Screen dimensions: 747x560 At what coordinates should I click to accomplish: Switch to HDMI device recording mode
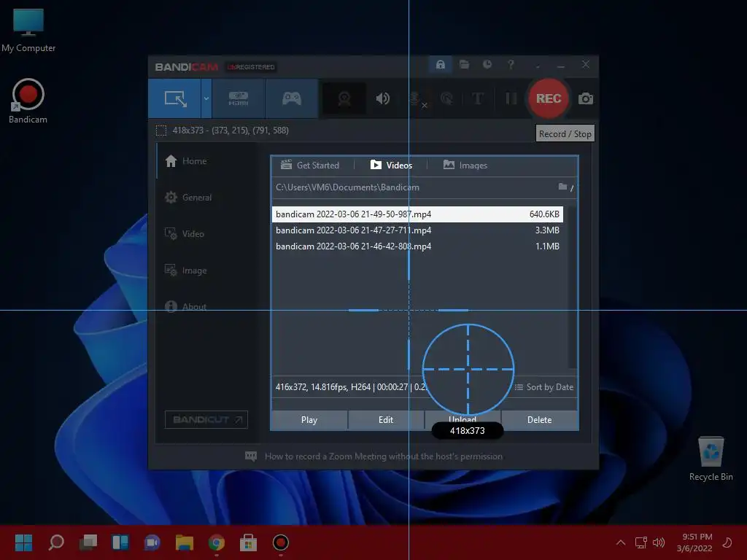[x=239, y=98]
